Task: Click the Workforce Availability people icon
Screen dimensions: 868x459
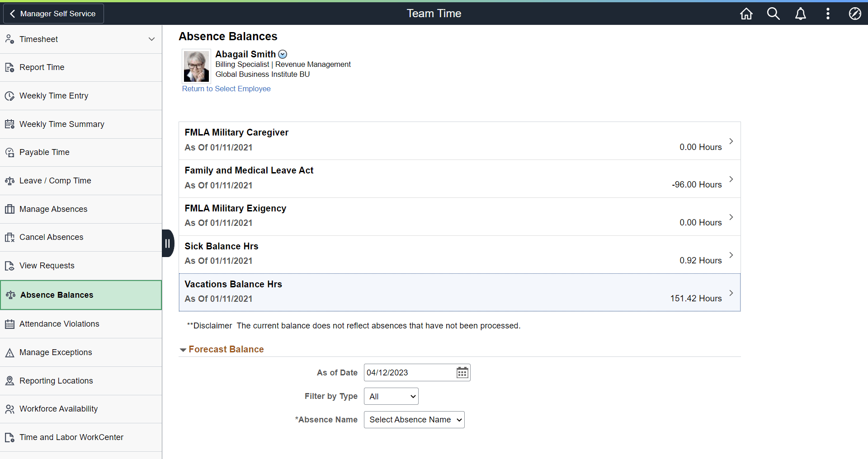Action: coord(9,409)
